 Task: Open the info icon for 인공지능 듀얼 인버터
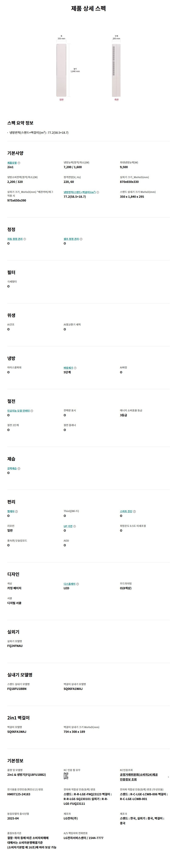pos(32,411)
